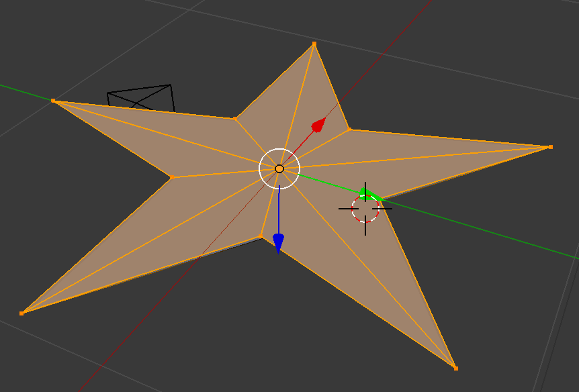Viewport: 579px width, 392px height.
Task: Click the white manipulator rotation circle
Action: (279, 149)
